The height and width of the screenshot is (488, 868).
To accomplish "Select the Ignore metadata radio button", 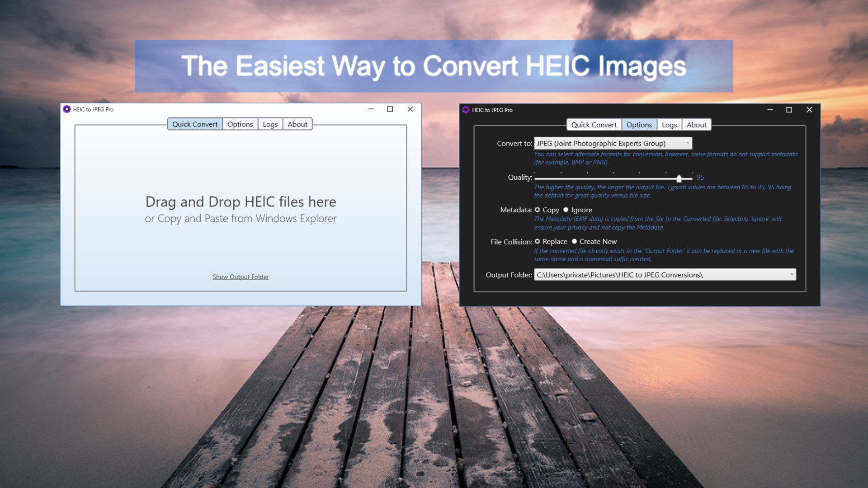I will [566, 210].
